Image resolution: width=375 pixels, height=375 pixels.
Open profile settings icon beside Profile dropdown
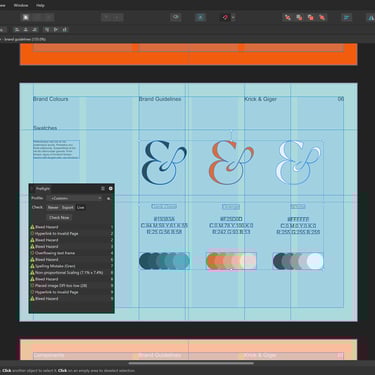click(108, 198)
